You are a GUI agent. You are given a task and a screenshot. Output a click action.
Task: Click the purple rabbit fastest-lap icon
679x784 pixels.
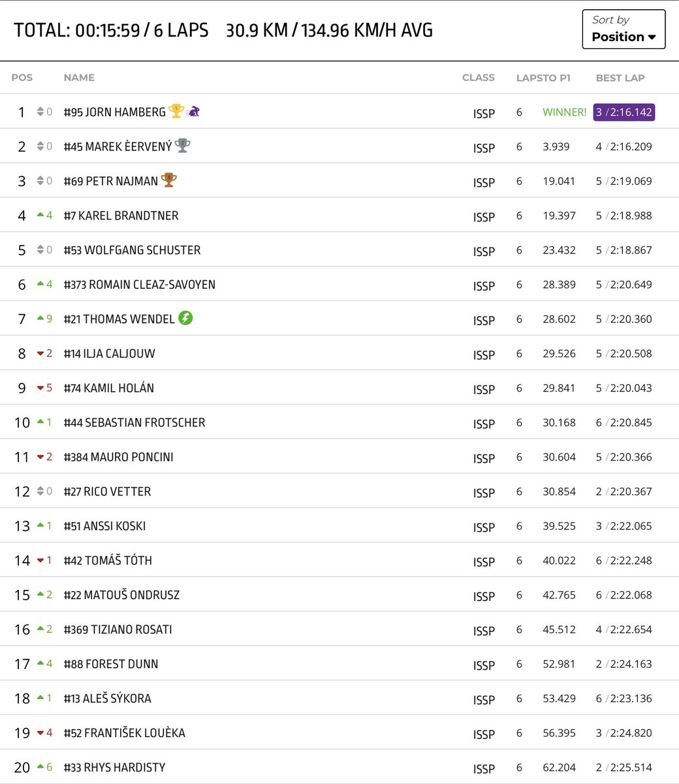193,112
